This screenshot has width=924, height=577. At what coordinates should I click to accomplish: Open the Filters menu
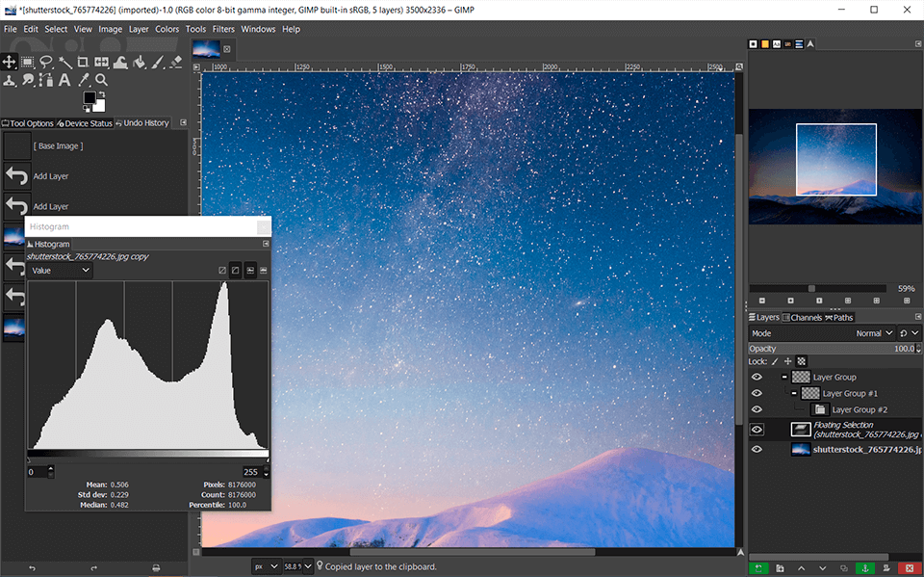pos(223,29)
